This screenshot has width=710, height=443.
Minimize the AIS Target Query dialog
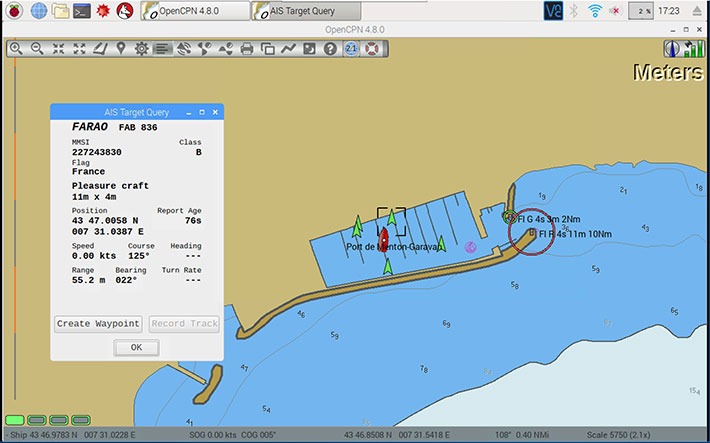click(189, 112)
